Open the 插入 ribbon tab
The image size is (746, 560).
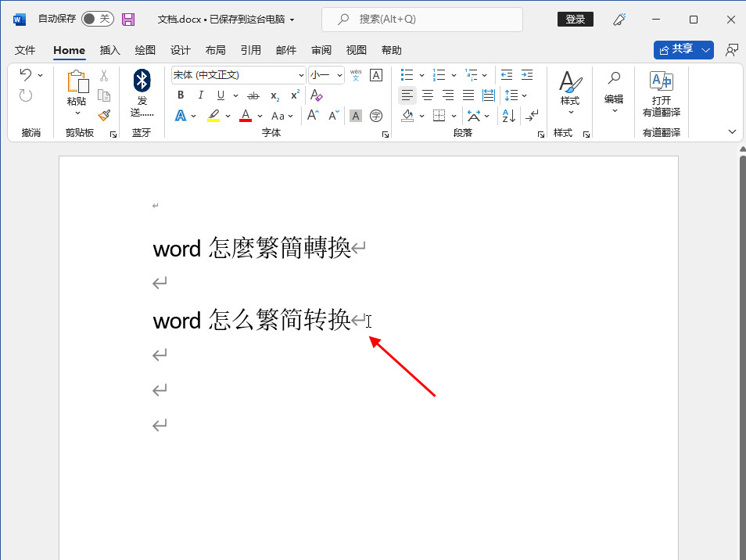[x=110, y=50]
